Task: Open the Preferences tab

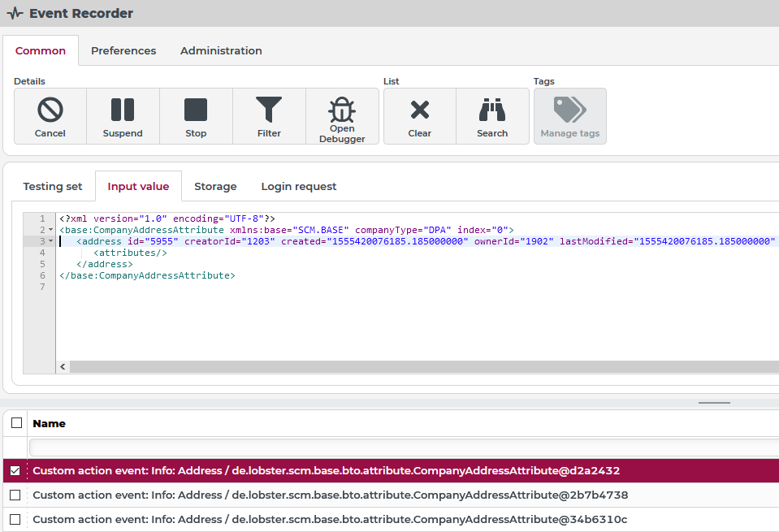Action: click(x=123, y=50)
